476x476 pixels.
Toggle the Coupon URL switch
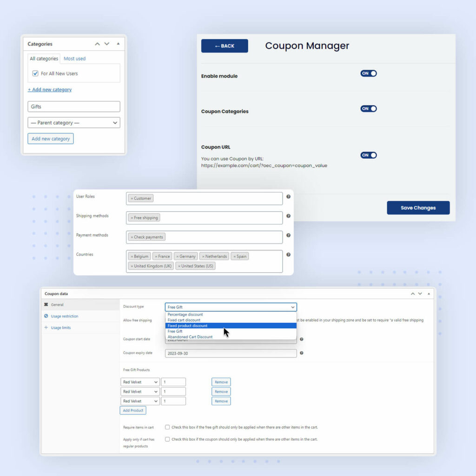pyautogui.click(x=369, y=155)
